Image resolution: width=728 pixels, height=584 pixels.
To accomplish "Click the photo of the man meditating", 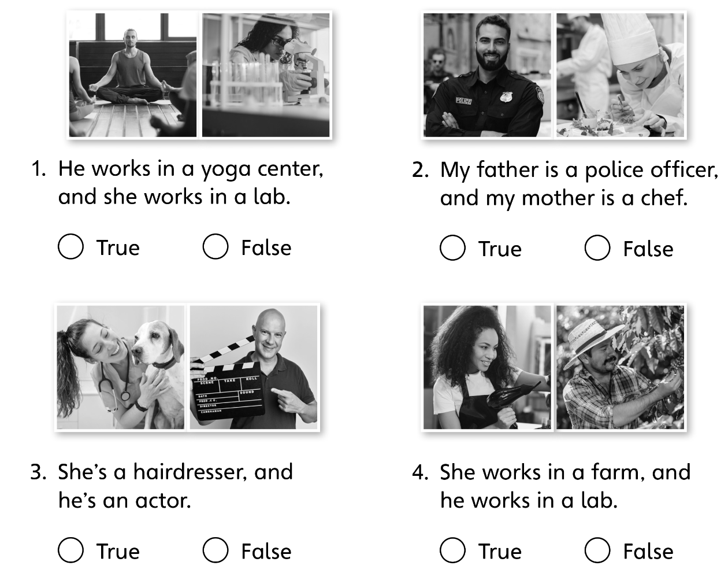I will tap(133, 75).
